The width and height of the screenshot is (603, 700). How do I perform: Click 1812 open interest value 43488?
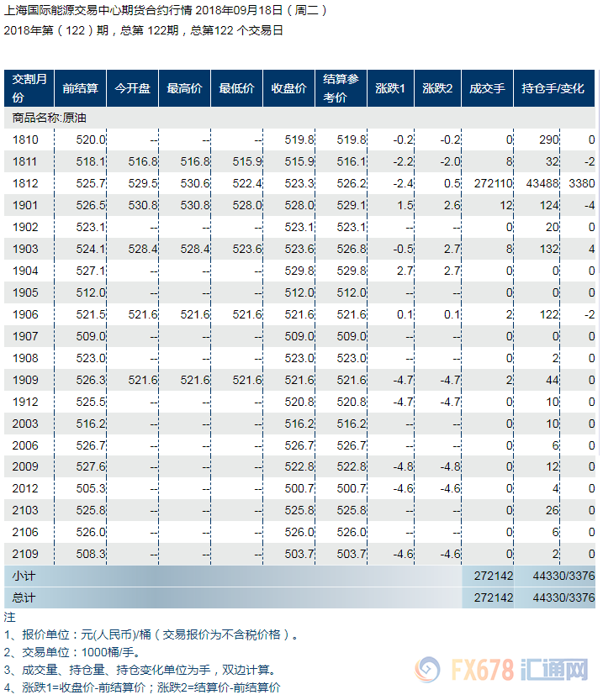[542, 183]
